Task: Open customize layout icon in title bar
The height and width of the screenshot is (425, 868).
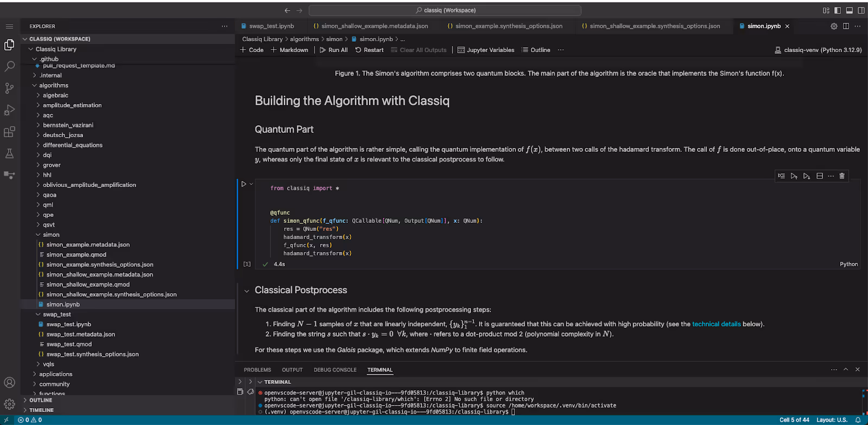Action: [x=826, y=10]
